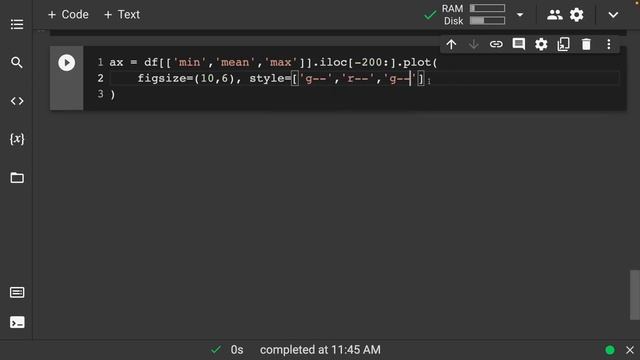This screenshot has width=640, height=360.
Task: Add a new Text cell
Action: pyautogui.click(x=122, y=15)
